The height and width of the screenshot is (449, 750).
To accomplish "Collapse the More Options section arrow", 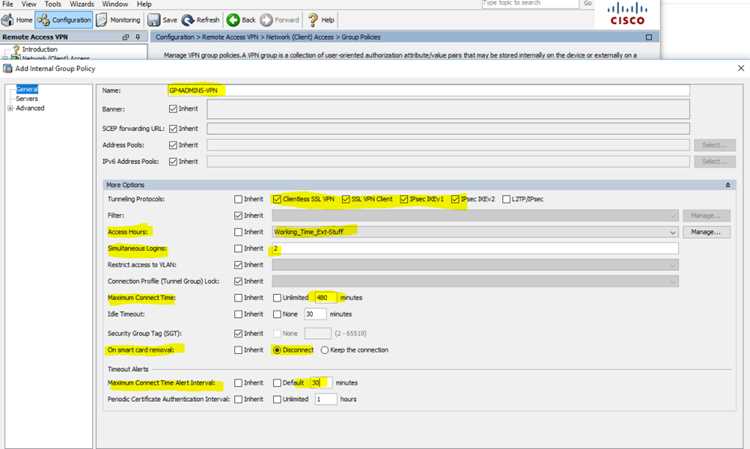I will point(728,185).
